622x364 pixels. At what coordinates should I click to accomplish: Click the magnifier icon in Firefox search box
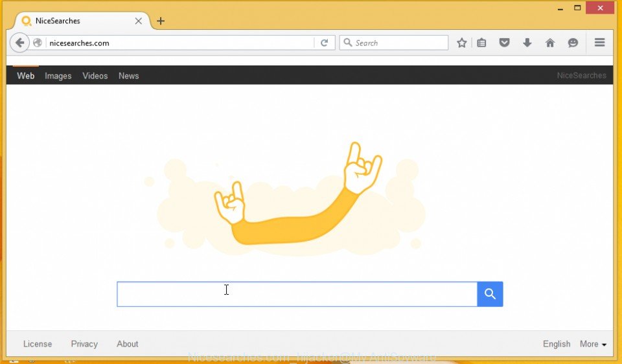[348, 43]
